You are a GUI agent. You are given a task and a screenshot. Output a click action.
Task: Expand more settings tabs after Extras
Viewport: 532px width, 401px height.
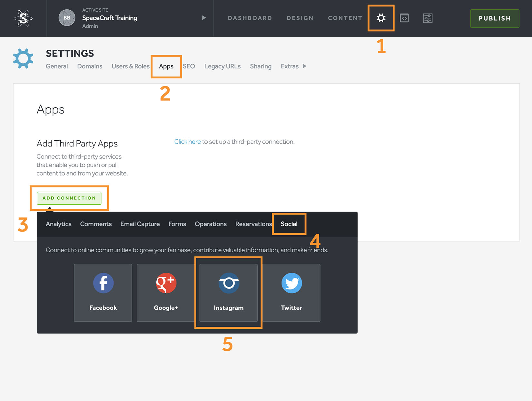click(304, 66)
